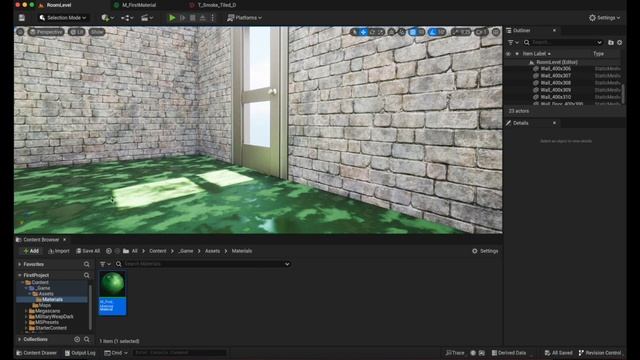Open the quick add content dropdown
This screenshot has width=640, height=360.
[107, 18]
